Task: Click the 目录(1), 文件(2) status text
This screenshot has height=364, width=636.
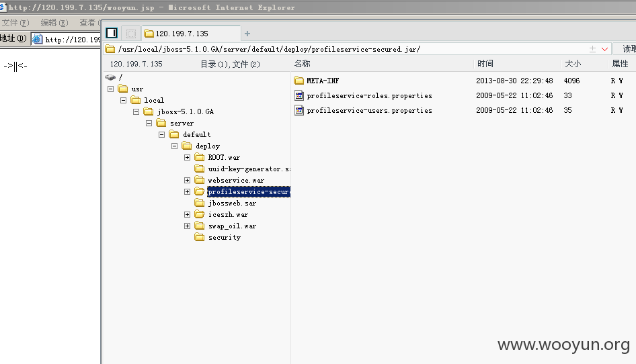Action: coord(230,64)
